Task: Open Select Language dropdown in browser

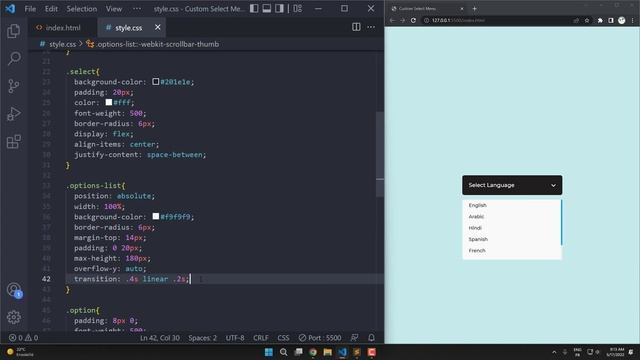Action: (512, 185)
